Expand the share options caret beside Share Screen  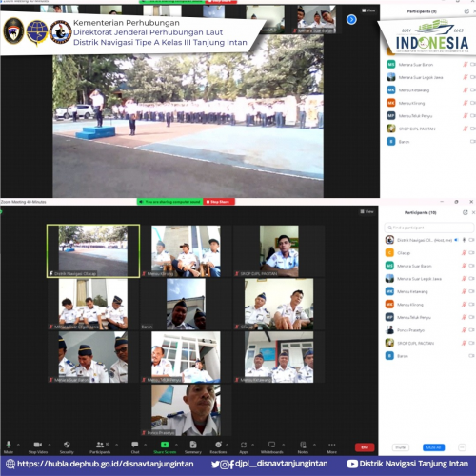[x=176, y=445]
